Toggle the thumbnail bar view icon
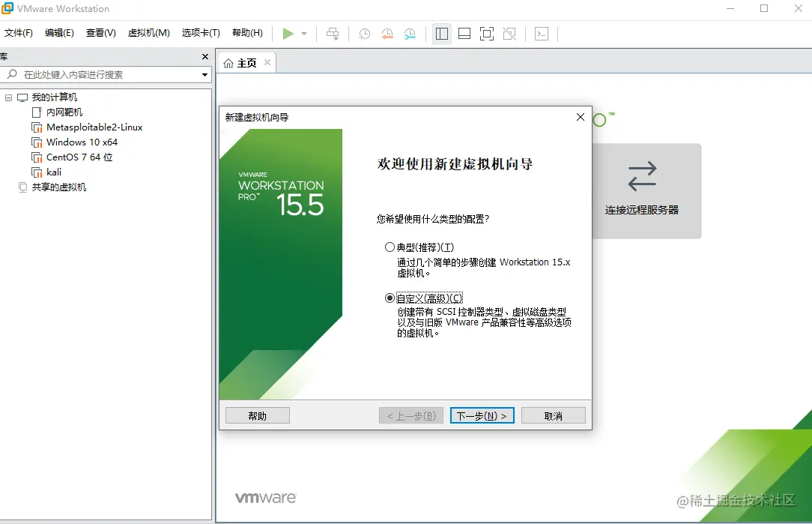The image size is (812, 524). 464,34
